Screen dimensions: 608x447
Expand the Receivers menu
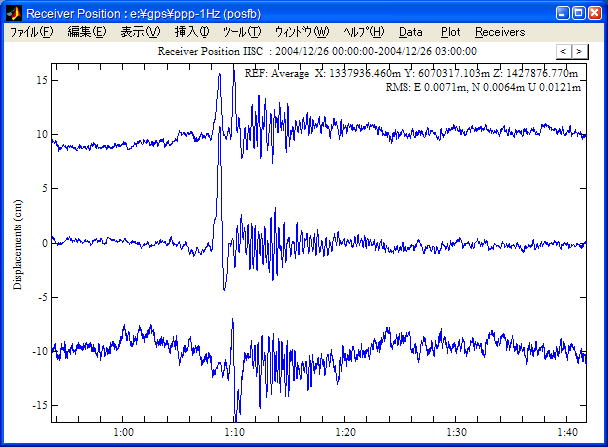[x=499, y=32]
